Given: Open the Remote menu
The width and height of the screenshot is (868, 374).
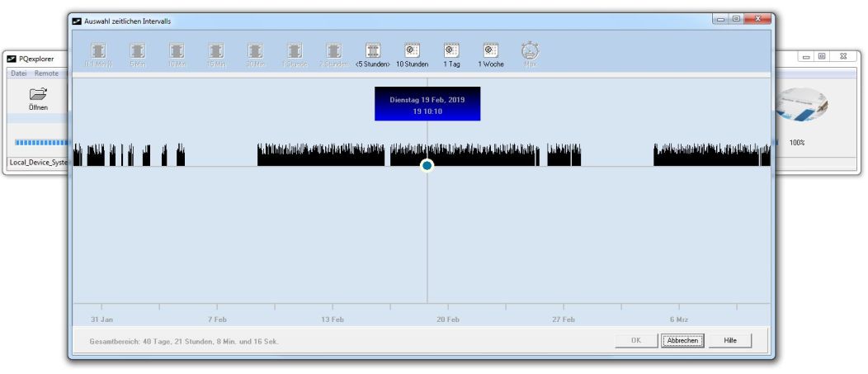Looking at the screenshot, I should [45, 73].
